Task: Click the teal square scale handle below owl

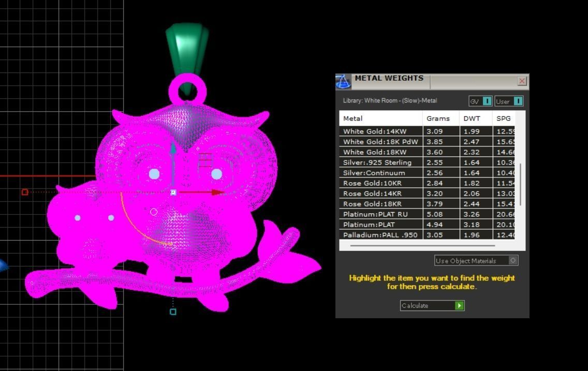Action: tap(173, 311)
